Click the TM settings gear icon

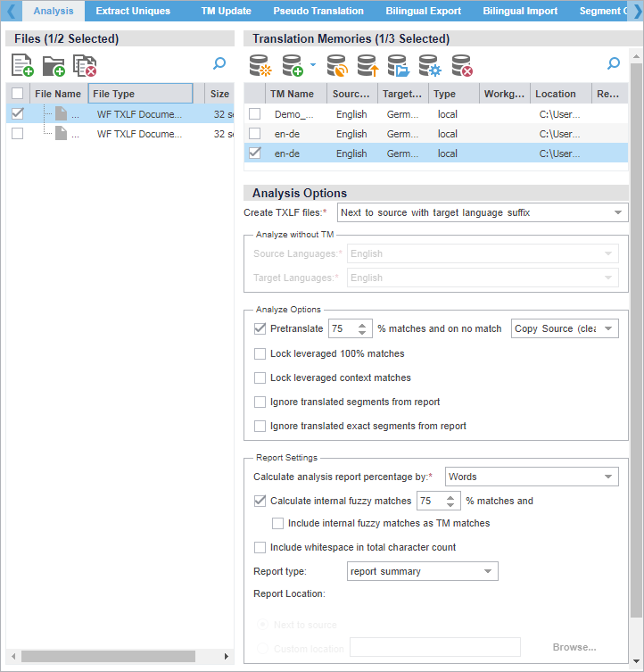pos(430,65)
